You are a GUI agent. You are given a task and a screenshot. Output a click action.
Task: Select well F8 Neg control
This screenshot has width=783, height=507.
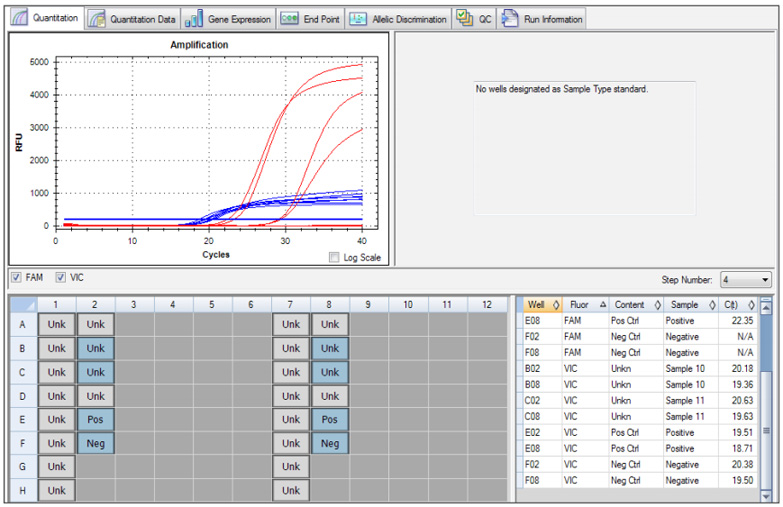(330, 443)
